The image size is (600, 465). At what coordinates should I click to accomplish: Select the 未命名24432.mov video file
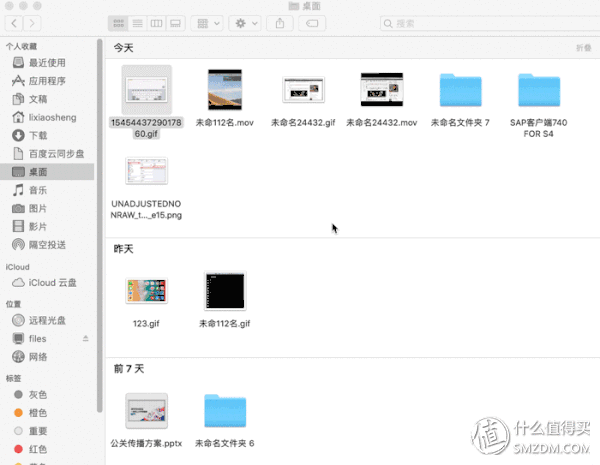tap(382, 90)
